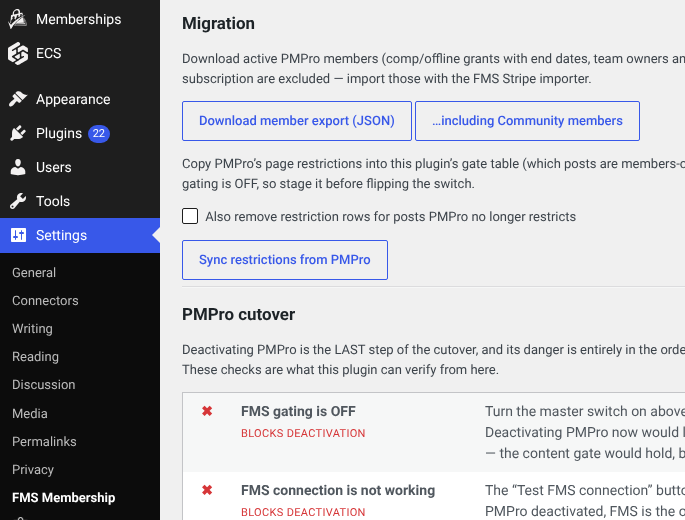Click the 'FMS gating is OFF' text
This screenshot has width=685, height=520.
298,411
